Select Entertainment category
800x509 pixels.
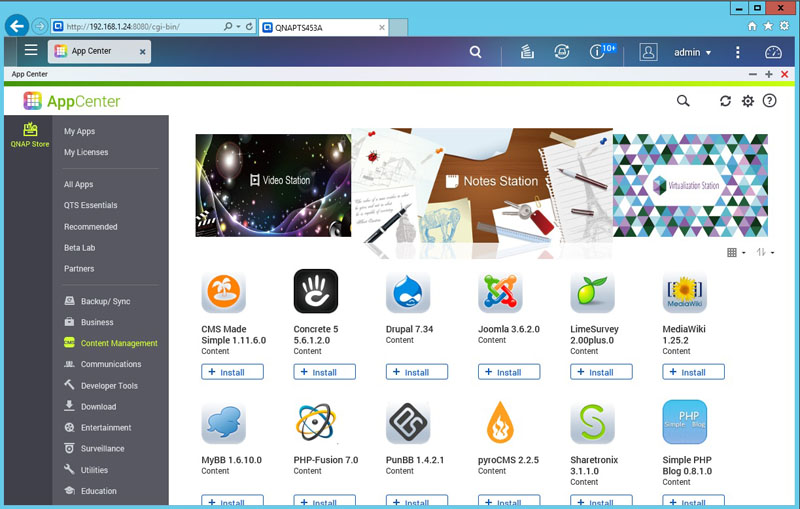pyautogui.click(x=97, y=427)
